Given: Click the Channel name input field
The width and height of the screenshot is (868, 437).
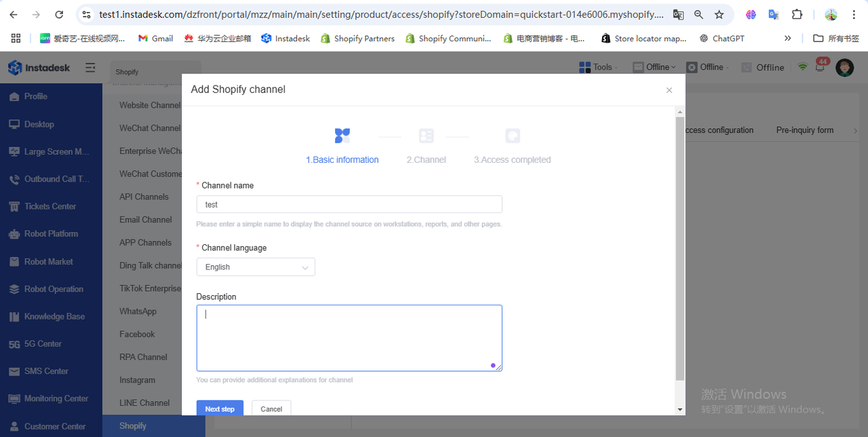Looking at the screenshot, I should (349, 204).
